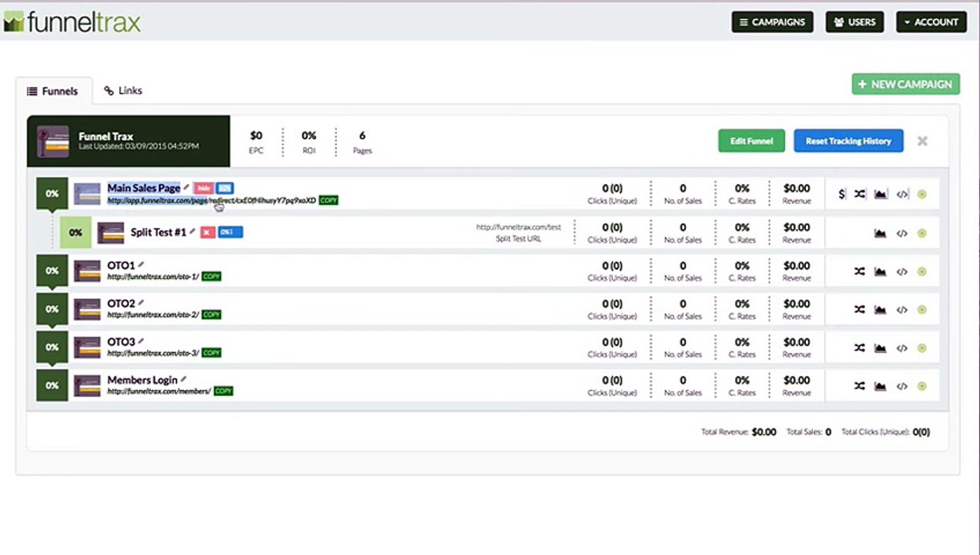Image resolution: width=980 pixels, height=555 pixels.
Task: Open stats chart icon in OTO2 row
Action: click(x=881, y=310)
